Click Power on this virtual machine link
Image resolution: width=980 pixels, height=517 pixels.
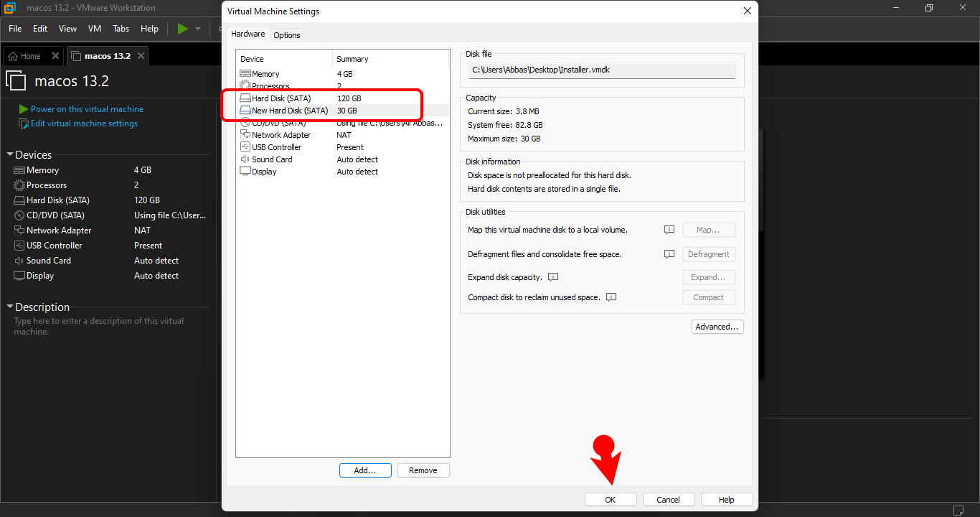pos(87,109)
